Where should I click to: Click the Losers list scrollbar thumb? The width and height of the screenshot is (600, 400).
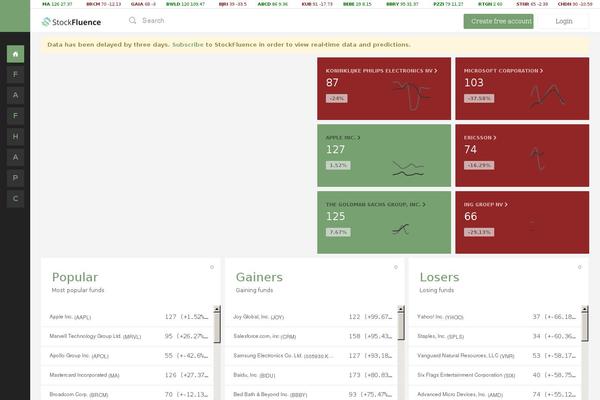585,327
